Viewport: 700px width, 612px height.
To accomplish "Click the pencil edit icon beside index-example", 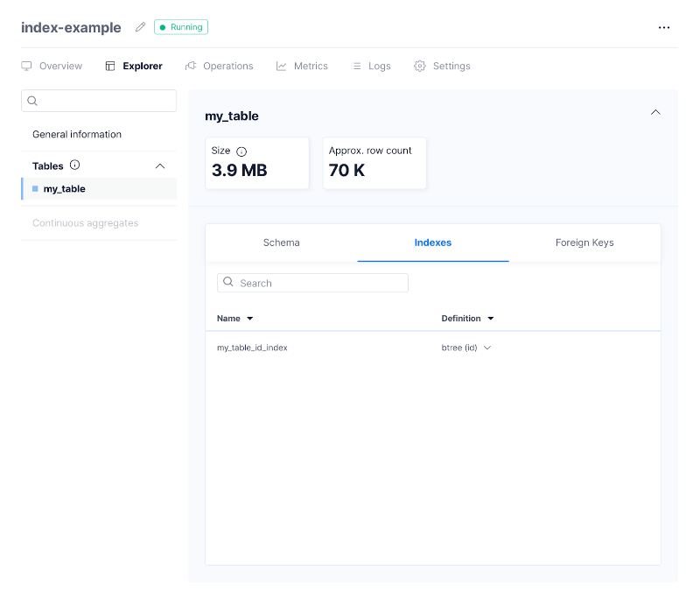I will click(140, 27).
